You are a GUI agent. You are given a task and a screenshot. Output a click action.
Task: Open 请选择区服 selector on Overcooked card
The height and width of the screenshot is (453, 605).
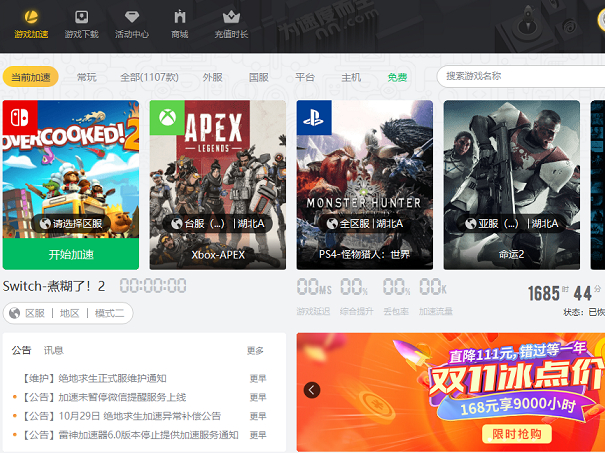tap(71, 223)
